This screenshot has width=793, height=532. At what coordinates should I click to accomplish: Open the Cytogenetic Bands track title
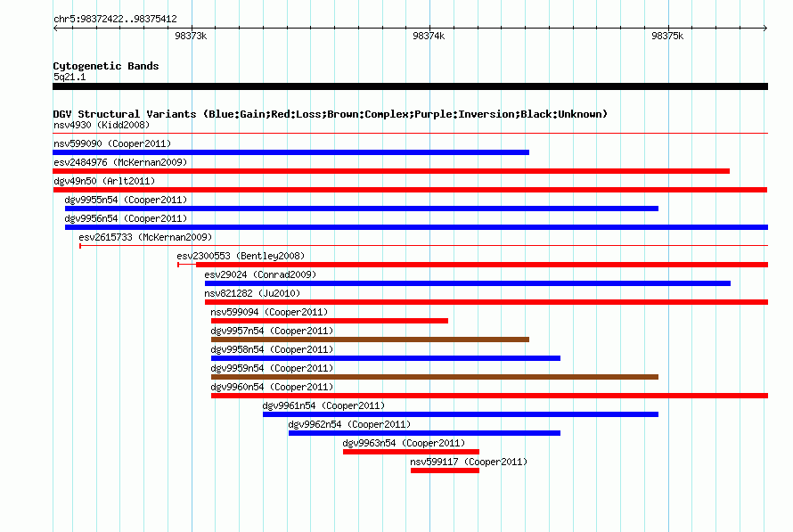click(106, 66)
